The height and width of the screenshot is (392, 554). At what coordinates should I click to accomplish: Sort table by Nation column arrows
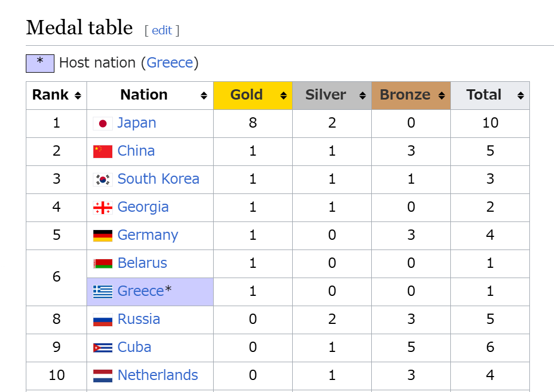click(x=204, y=96)
